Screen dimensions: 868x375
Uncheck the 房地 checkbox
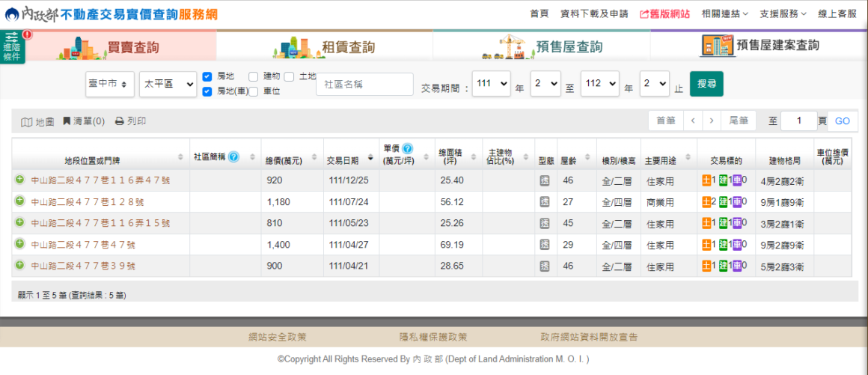click(207, 76)
